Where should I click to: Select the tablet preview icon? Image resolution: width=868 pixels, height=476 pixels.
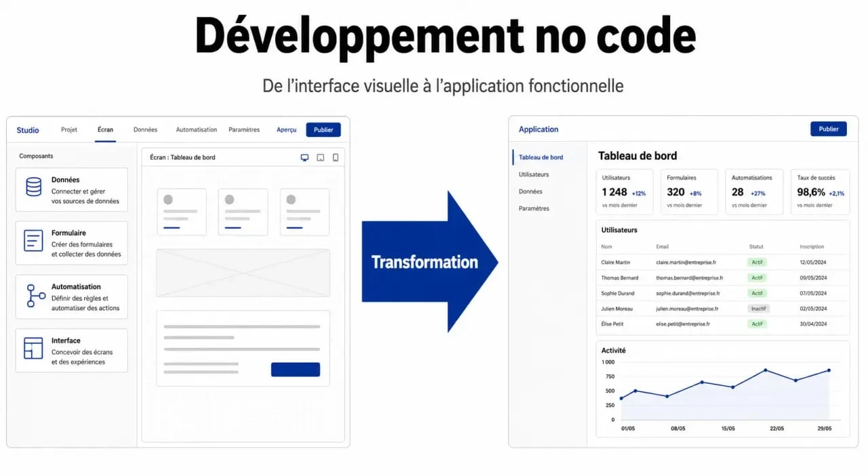tap(320, 157)
